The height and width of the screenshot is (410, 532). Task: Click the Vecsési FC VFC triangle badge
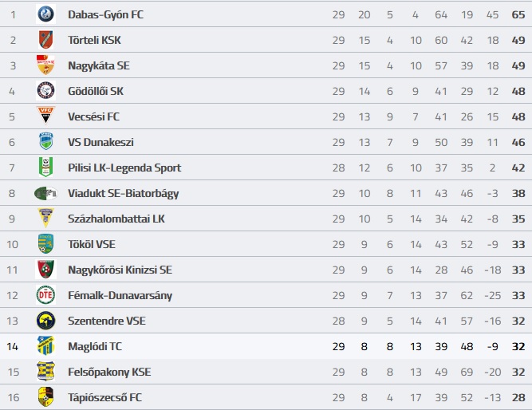[45, 116]
